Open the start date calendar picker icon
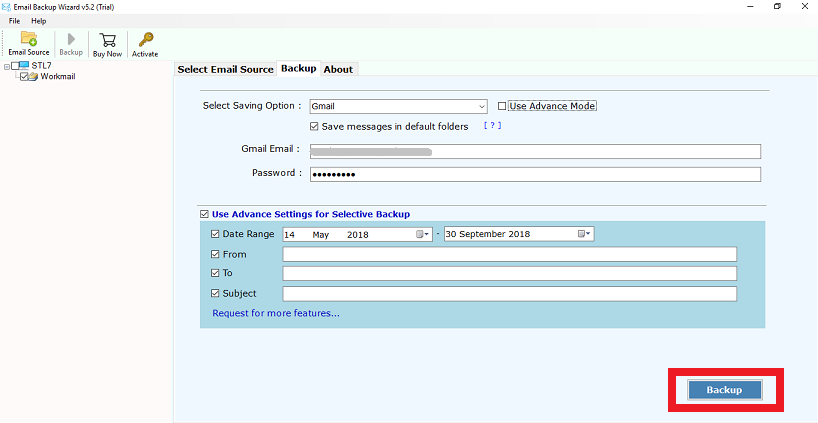 click(x=423, y=234)
